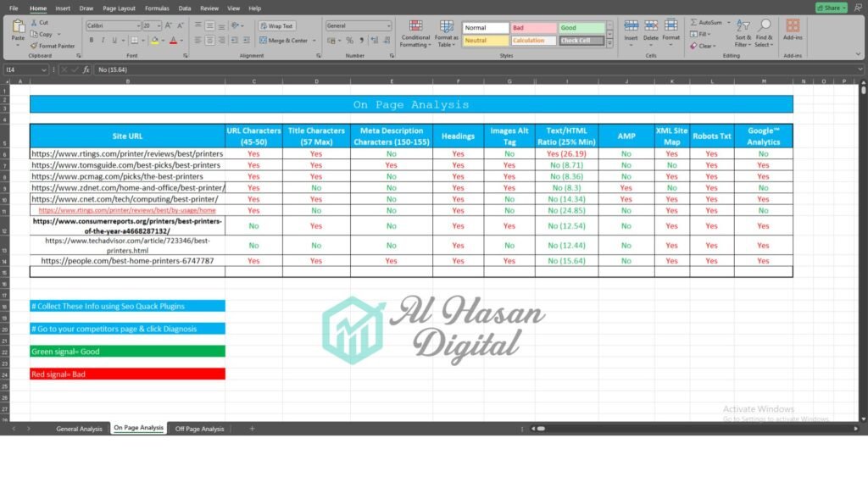Apply the Good cell style
The width and height of the screenshot is (868, 488).
pyautogui.click(x=581, y=28)
